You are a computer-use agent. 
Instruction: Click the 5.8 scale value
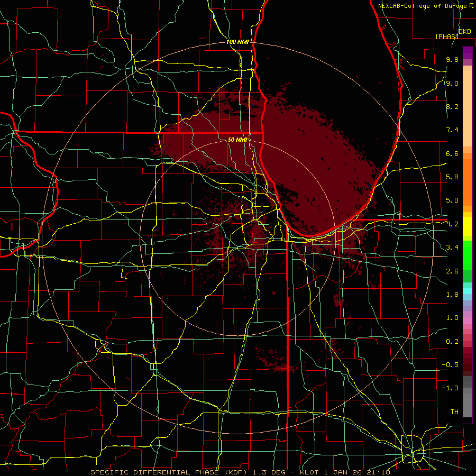[452, 177]
